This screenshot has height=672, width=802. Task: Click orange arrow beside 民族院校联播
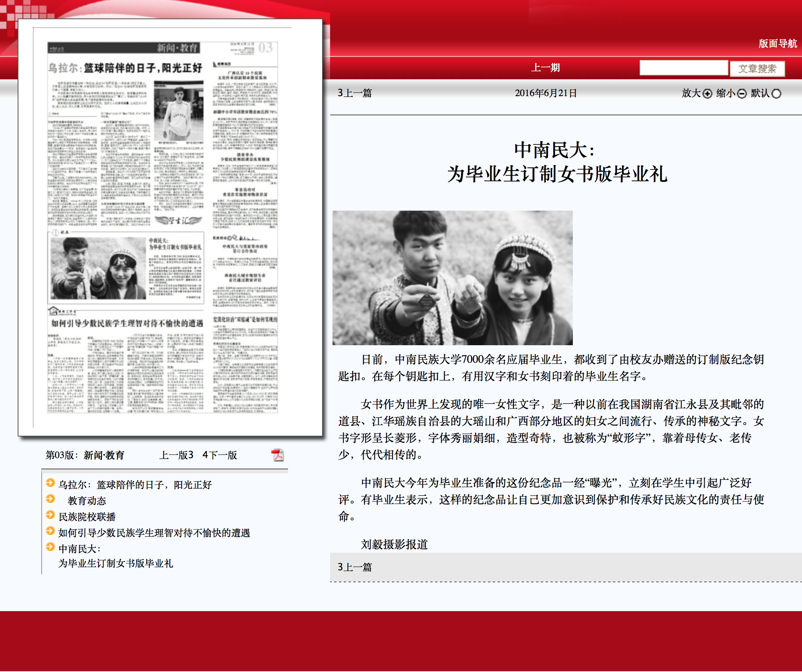[x=50, y=515]
